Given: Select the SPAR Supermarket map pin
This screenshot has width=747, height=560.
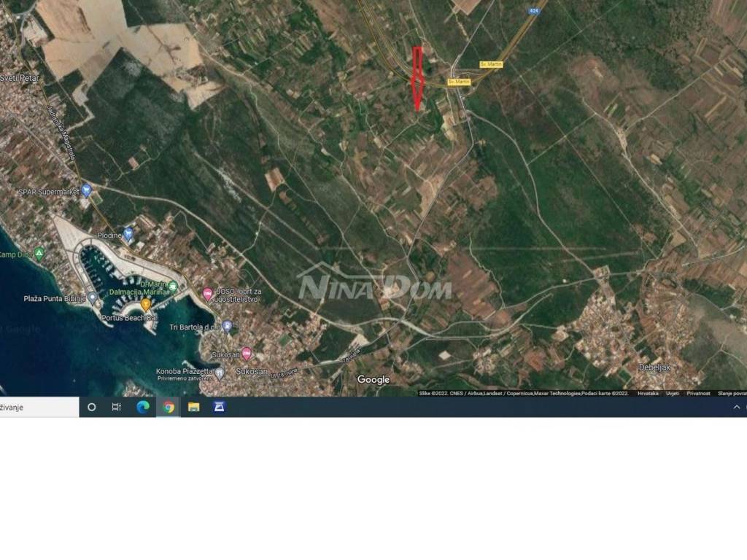Looking at the screenshot, I should [85, 190].
